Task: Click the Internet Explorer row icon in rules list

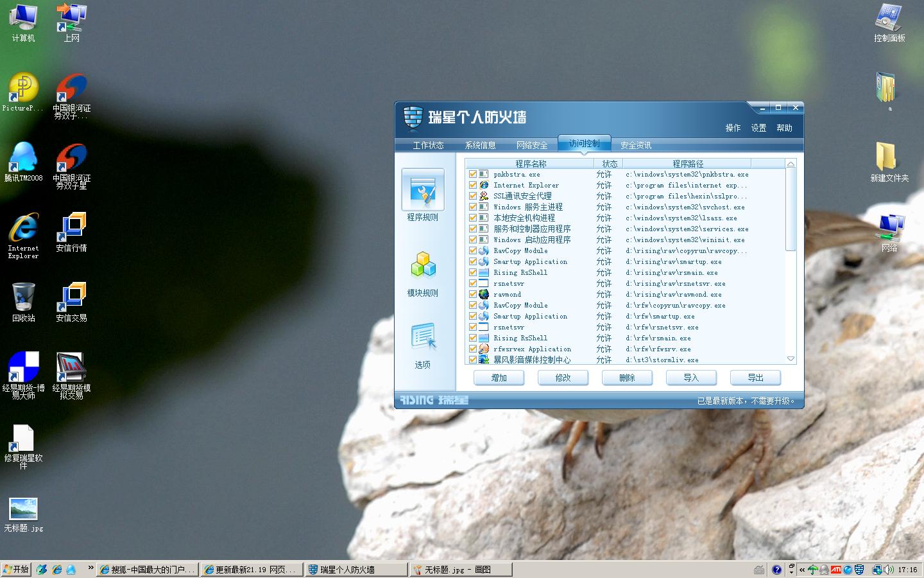Action: click(x=484, y=185)
